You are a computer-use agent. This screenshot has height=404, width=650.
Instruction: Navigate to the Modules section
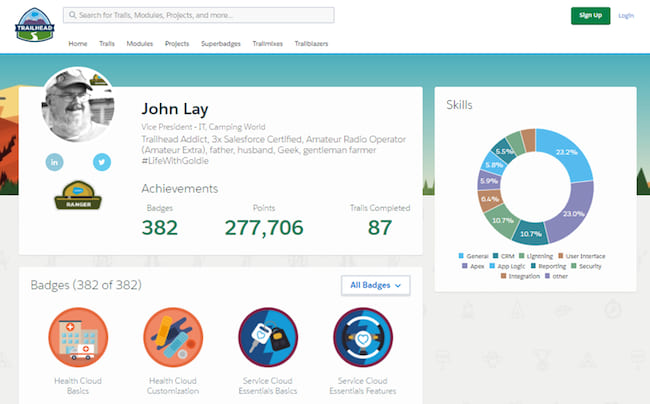click(x=140, y=44)
